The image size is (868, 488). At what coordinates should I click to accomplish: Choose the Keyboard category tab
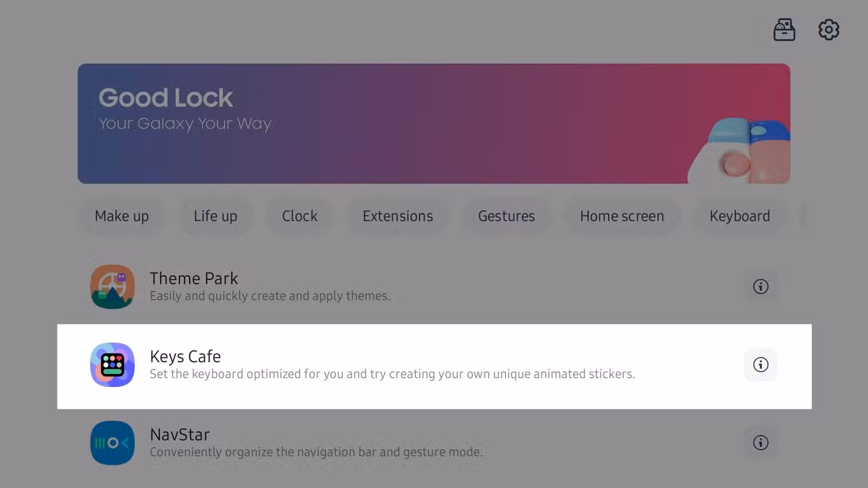click(x=740, y=216)
